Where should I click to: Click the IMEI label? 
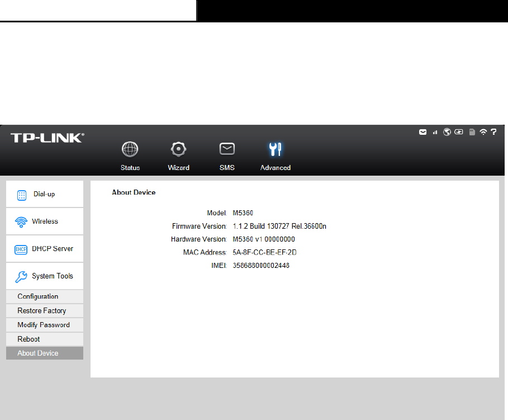coord(219,266)
